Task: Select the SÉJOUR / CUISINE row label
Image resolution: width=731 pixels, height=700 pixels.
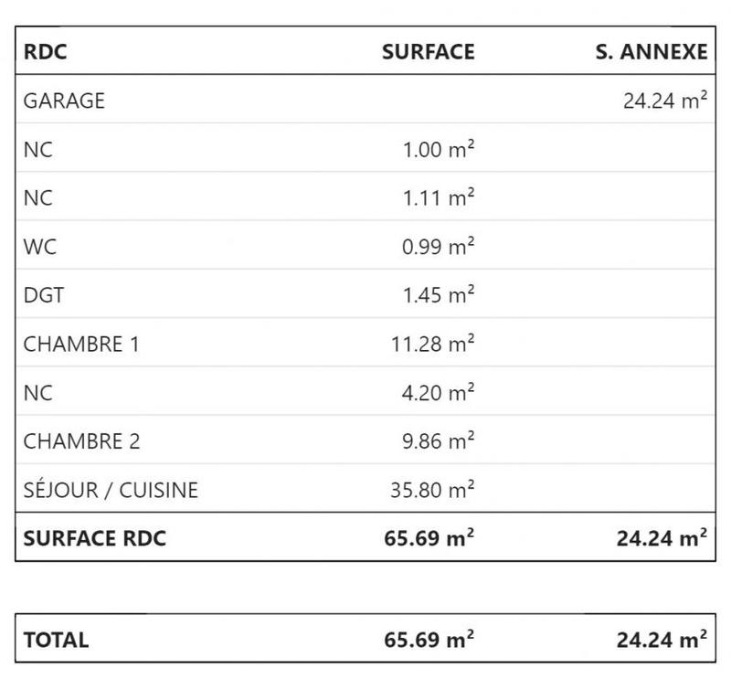Action: click(111, 490)
